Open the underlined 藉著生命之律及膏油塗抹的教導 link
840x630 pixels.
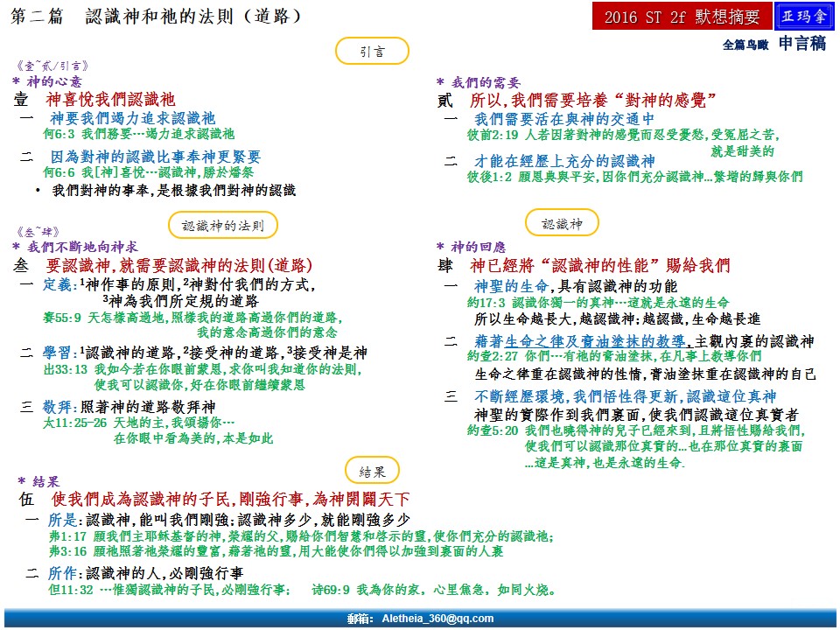coord(582,341)
